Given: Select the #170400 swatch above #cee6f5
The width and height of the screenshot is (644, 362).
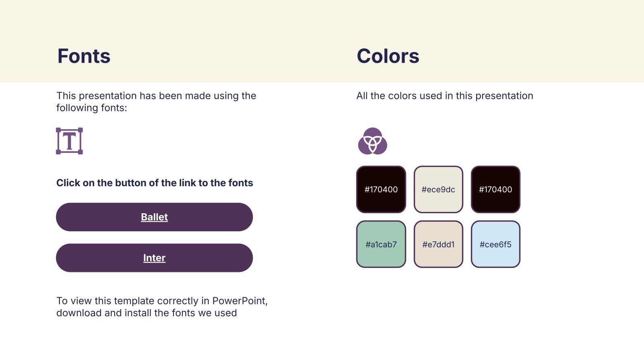Looking at the screenshot, I should tap(495, 189).
